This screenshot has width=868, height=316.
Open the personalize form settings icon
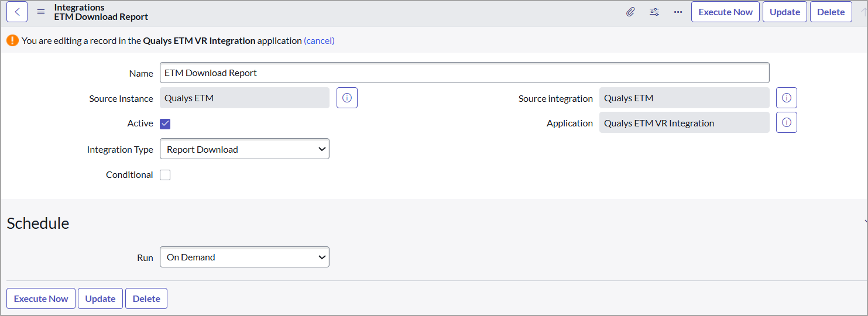click(x=654, y=12)
